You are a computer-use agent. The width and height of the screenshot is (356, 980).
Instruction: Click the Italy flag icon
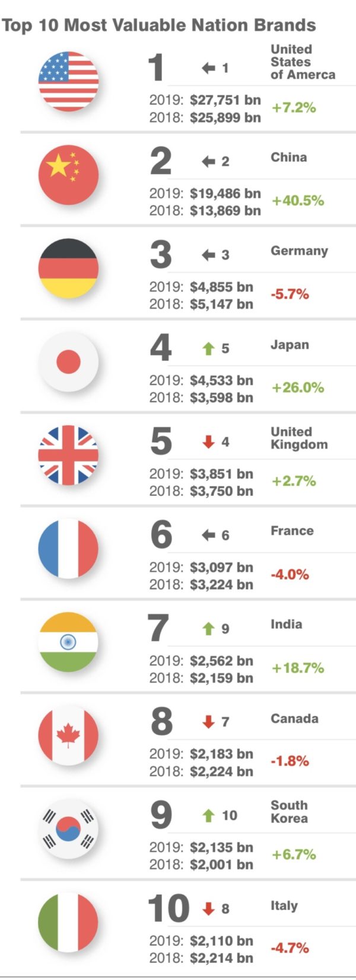click(x=68, y=922)
